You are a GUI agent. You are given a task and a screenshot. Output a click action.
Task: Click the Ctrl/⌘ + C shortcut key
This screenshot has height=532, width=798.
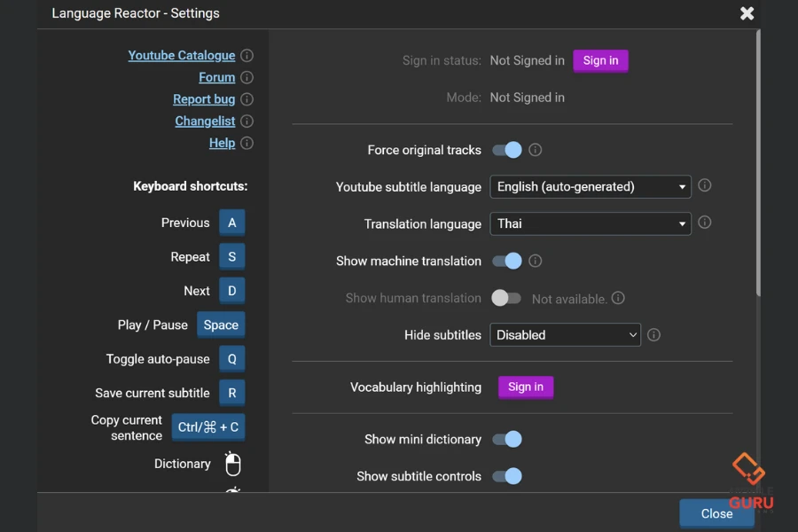tap(208, 427)
